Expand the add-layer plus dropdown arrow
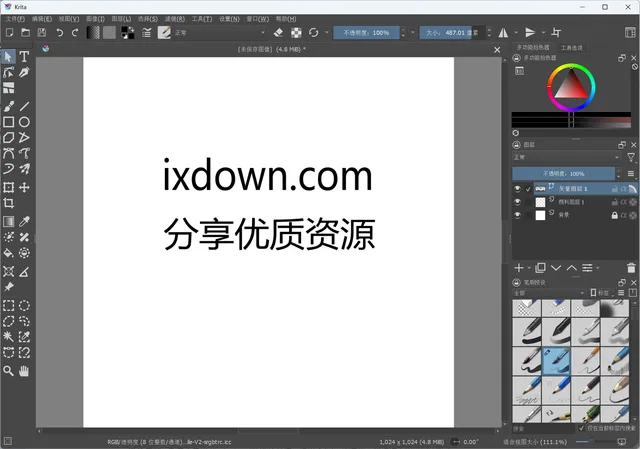Screen dimensions: 640x449 [529, 268]
